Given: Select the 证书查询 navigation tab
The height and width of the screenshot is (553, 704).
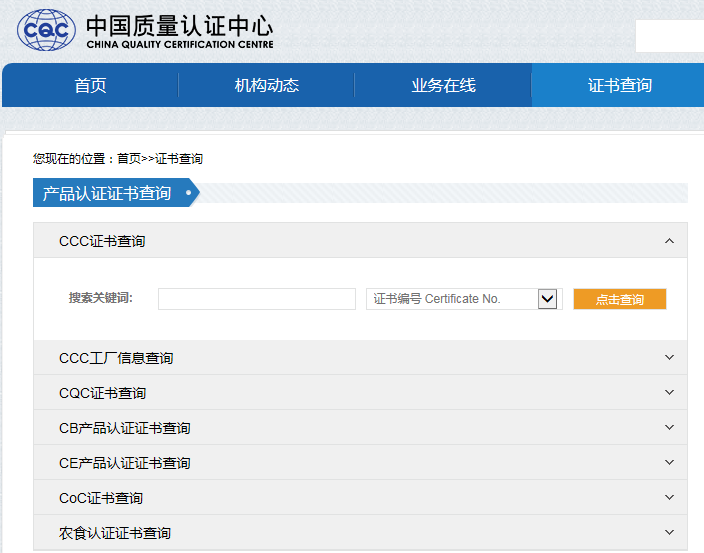Looking at the screenshot, I should (x=619, y=85).
